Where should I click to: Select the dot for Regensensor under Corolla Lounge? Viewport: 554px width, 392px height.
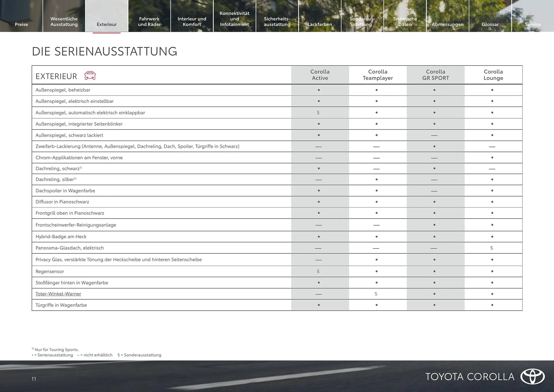coord(492,271)
